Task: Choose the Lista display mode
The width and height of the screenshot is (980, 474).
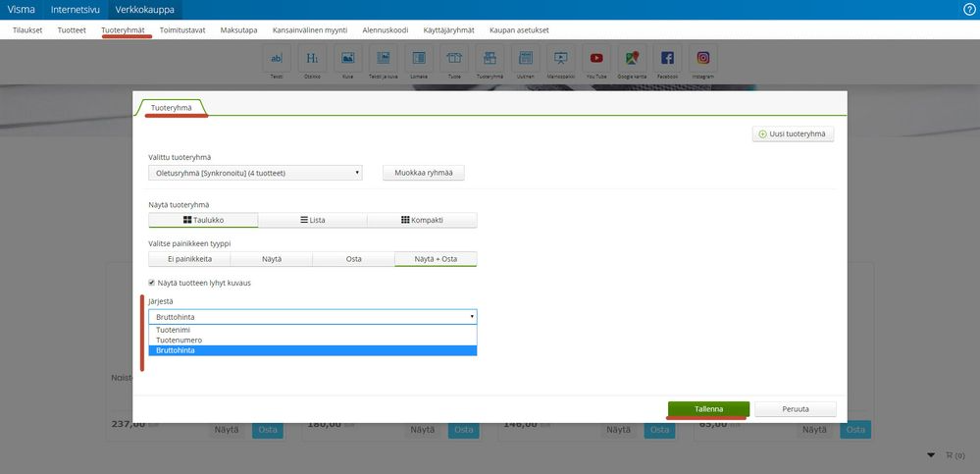Action: [313, 220]
